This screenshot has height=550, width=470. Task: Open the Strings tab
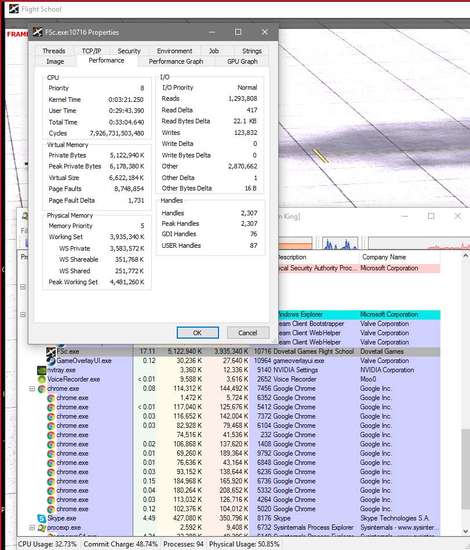pyautogui.click(x=252, y=51)
